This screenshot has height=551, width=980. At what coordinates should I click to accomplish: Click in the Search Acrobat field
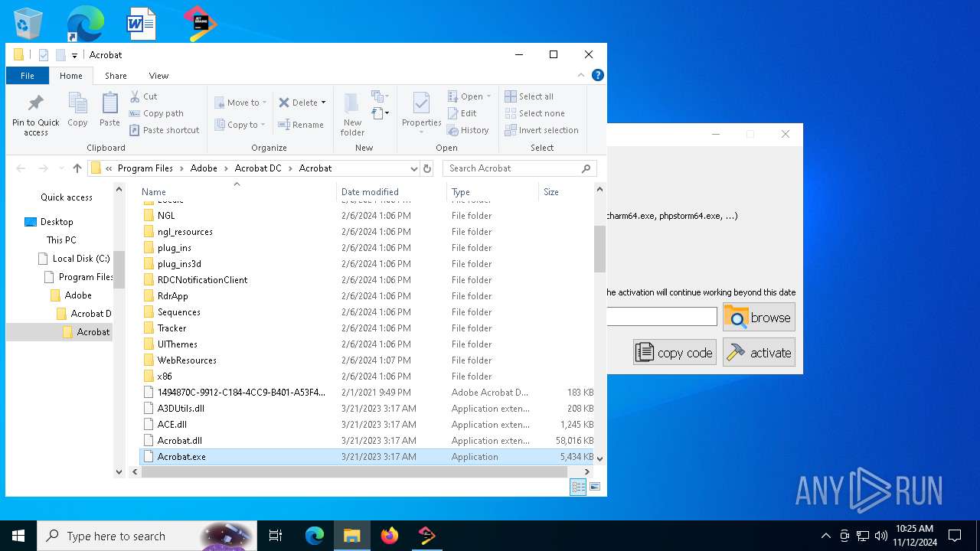pos(511,168)
